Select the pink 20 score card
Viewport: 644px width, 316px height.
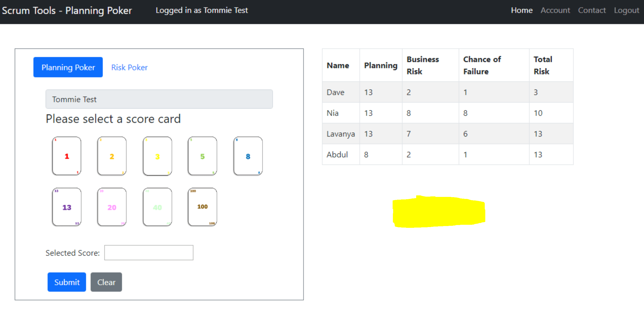coord(112,207)
